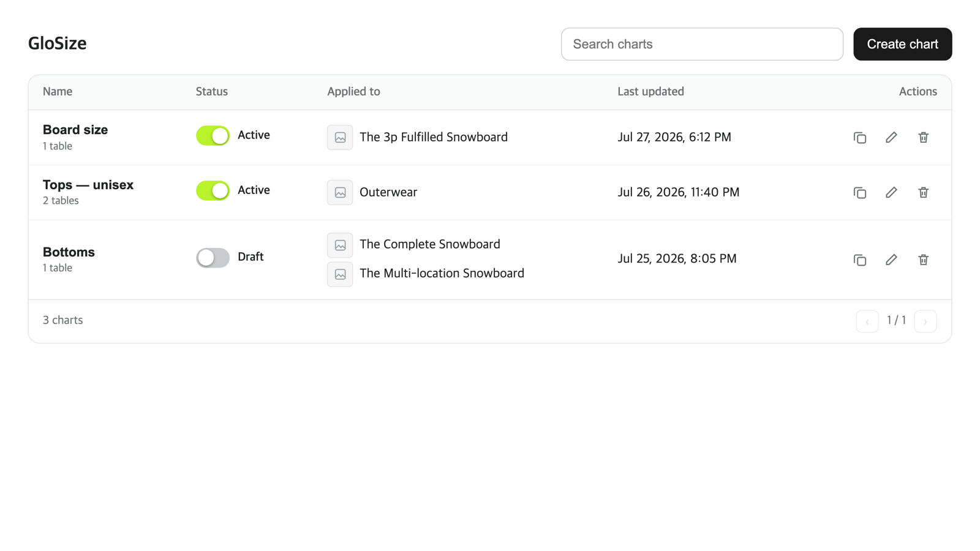Click the 3 charts footer count

coord(62,320)
